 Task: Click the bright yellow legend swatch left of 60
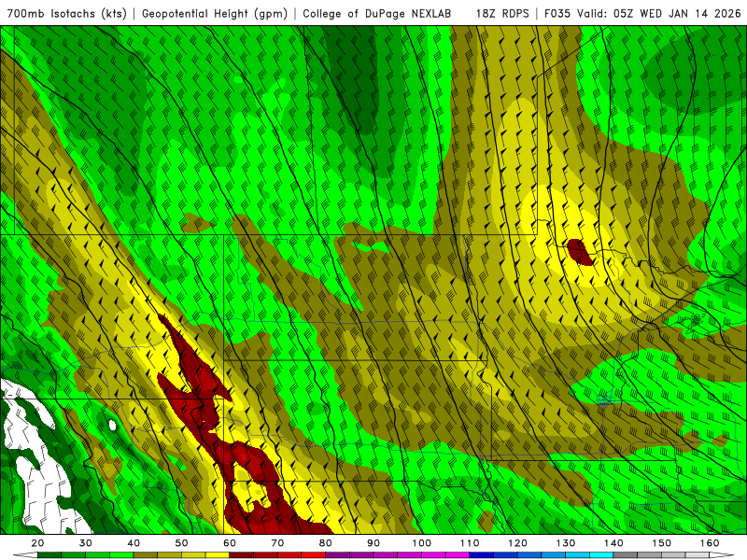point(218,555)
